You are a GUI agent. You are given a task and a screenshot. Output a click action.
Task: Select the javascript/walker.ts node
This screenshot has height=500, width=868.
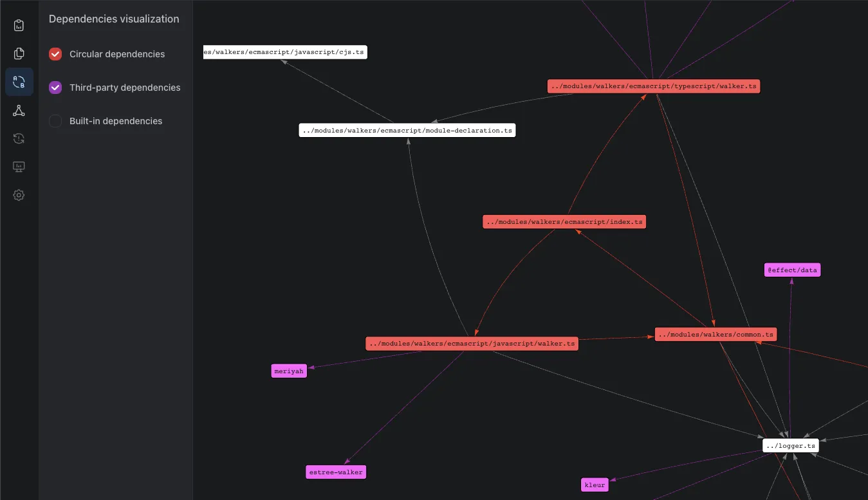[x=472, y=344]
